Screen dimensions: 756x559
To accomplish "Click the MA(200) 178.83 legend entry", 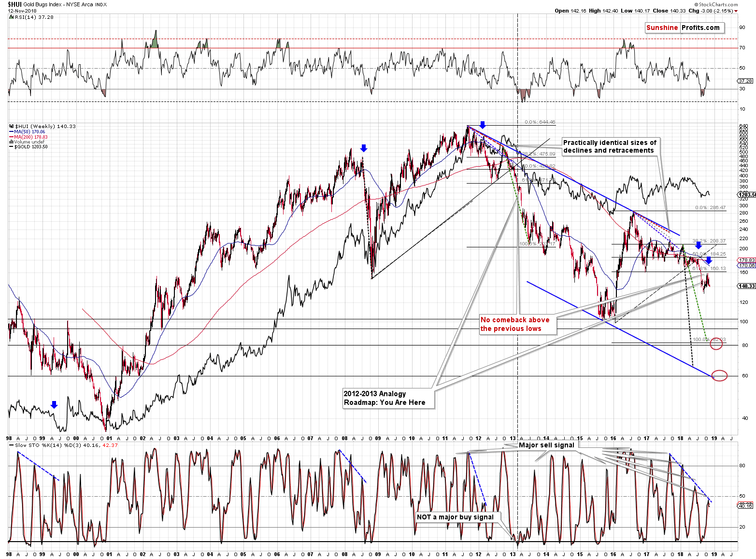I will coord(28,137).
